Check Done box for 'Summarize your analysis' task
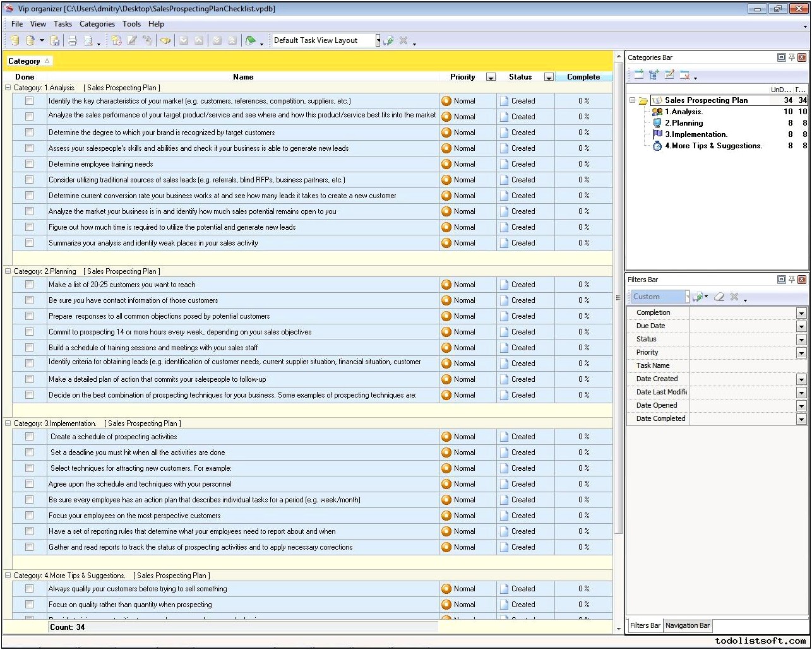Screen dimensions: 812x650 [x=29, y=243]
